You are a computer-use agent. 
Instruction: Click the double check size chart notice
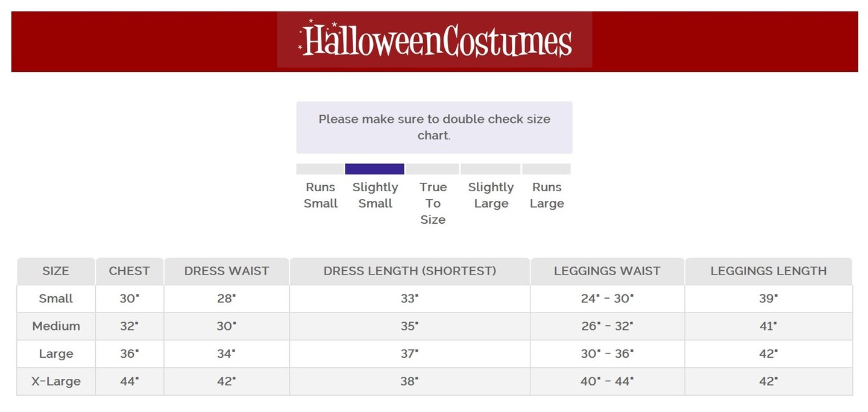pos(434,127)
